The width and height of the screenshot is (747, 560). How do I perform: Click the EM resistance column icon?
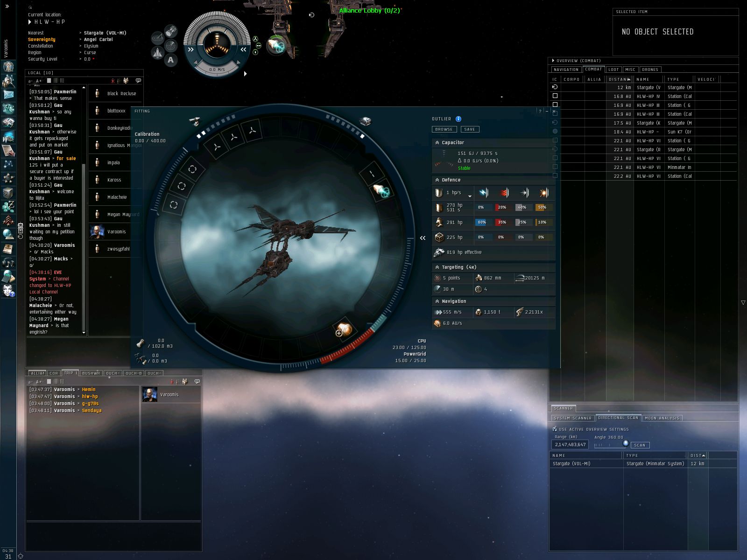tap(484, 192)
